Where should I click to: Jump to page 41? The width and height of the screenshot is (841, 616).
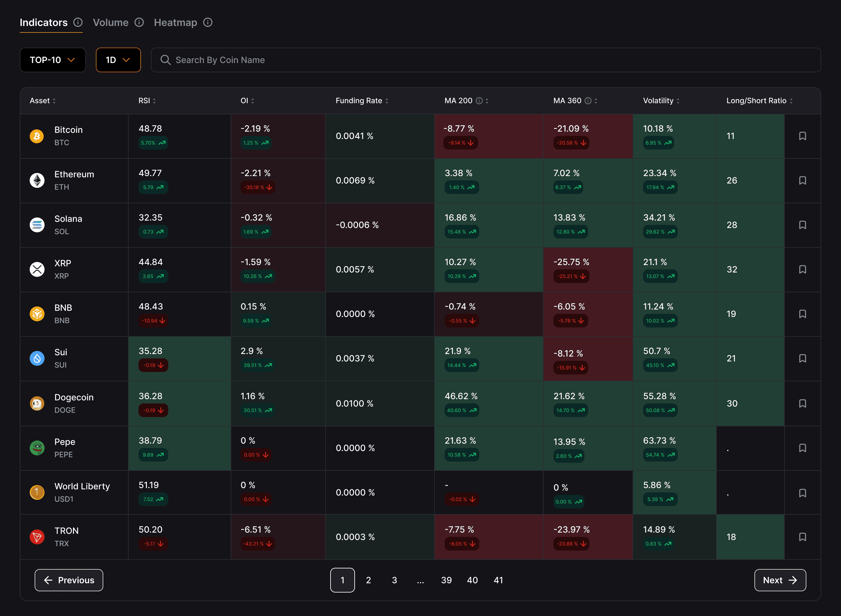pos(498,580)
